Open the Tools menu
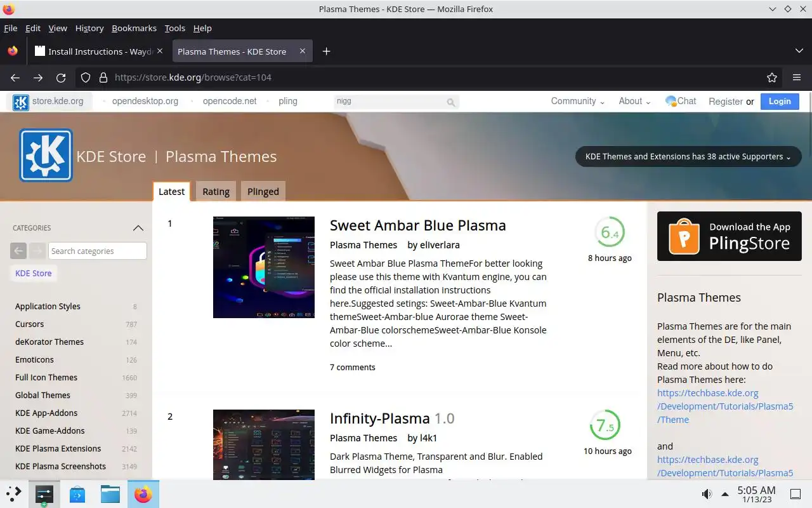This screenshot has width=812, height=508. [175, 28]
